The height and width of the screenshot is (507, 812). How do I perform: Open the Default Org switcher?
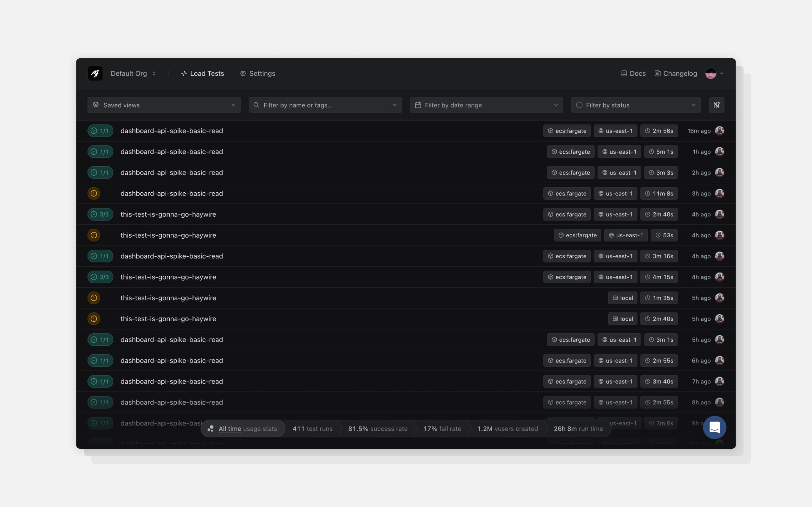[x=133, y=74]
